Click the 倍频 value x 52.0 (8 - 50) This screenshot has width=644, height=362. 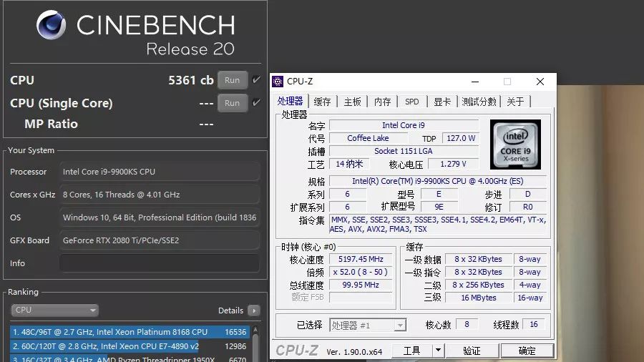361,272
